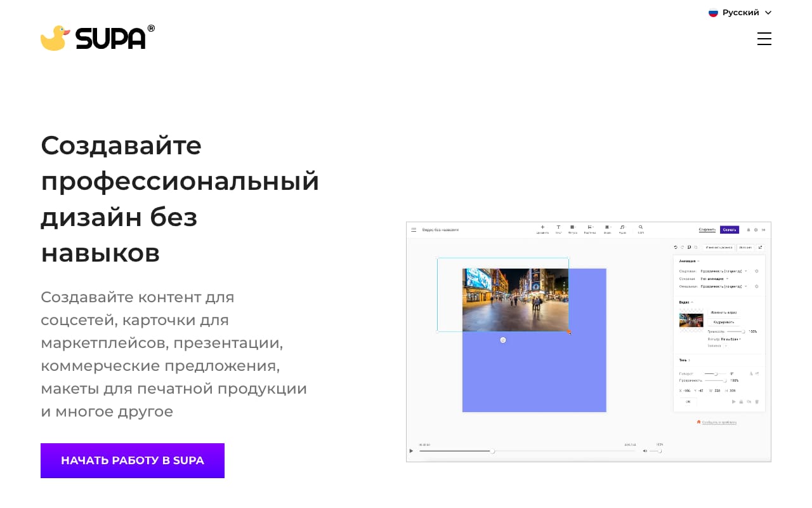
Task: Select the Картинка image tool in the editor toolbar
Action: (x=590, y=229)
